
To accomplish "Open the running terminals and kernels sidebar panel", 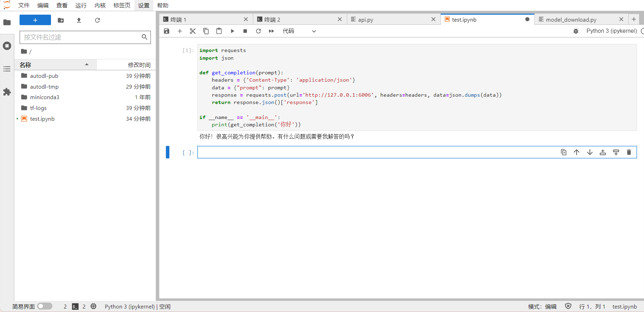I will [7, 46].
